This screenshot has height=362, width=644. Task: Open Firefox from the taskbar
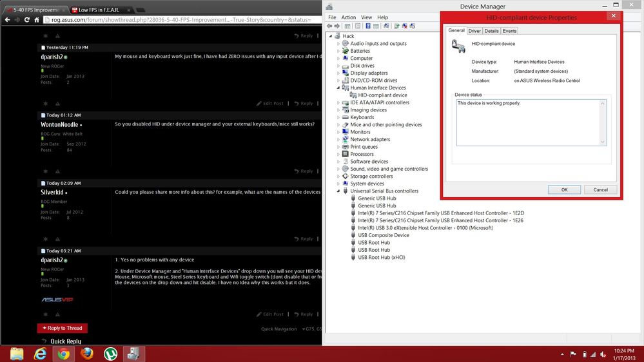point(86,354)
